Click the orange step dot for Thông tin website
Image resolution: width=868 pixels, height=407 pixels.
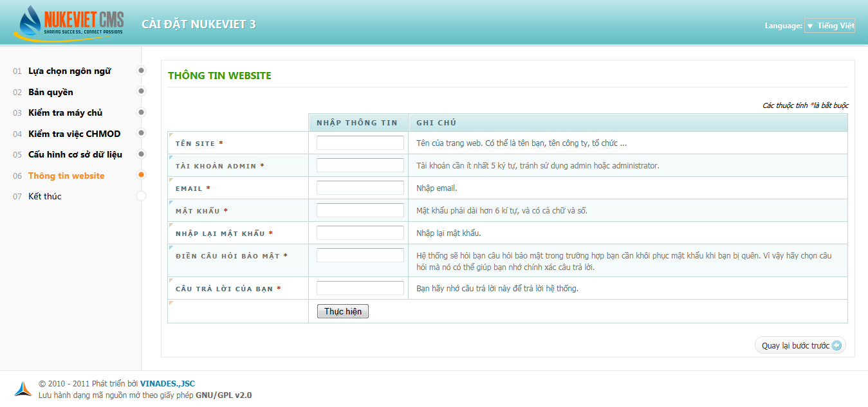coord(142,175)
